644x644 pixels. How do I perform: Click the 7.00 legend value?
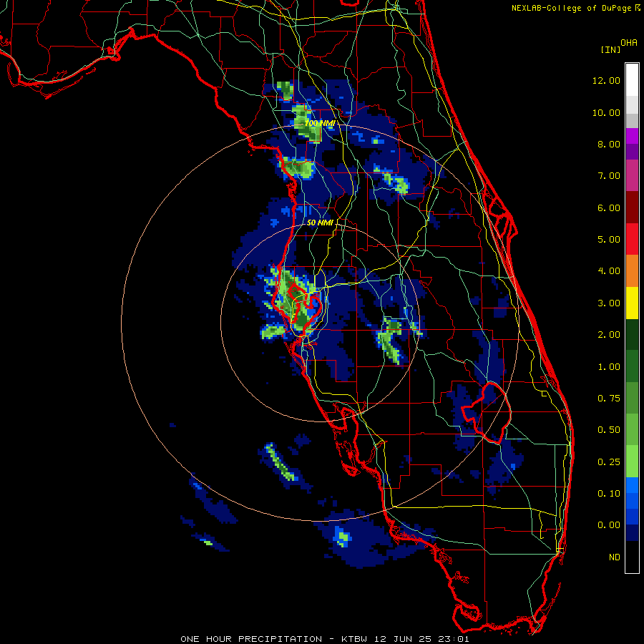609,176
